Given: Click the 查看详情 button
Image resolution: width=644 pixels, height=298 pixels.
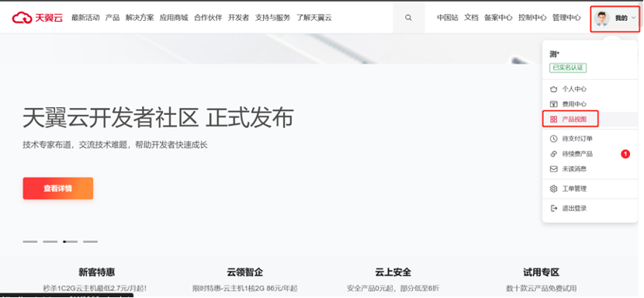Looking at the screenshot, I should pyautogui.click(x=58, y=189).
